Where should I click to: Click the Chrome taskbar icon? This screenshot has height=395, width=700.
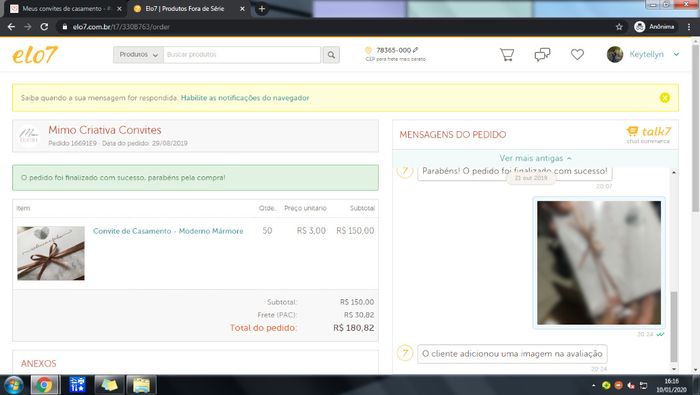pos(44,385)
